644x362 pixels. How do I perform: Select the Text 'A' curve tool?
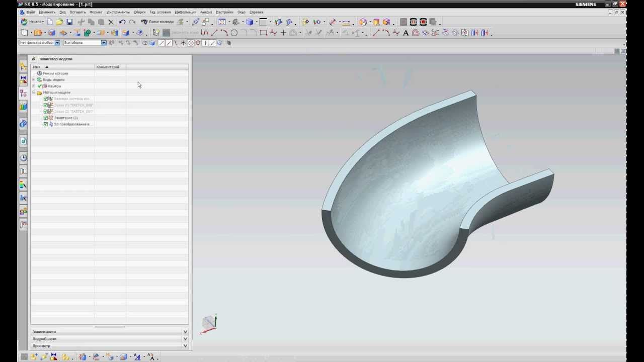(406, 33)
